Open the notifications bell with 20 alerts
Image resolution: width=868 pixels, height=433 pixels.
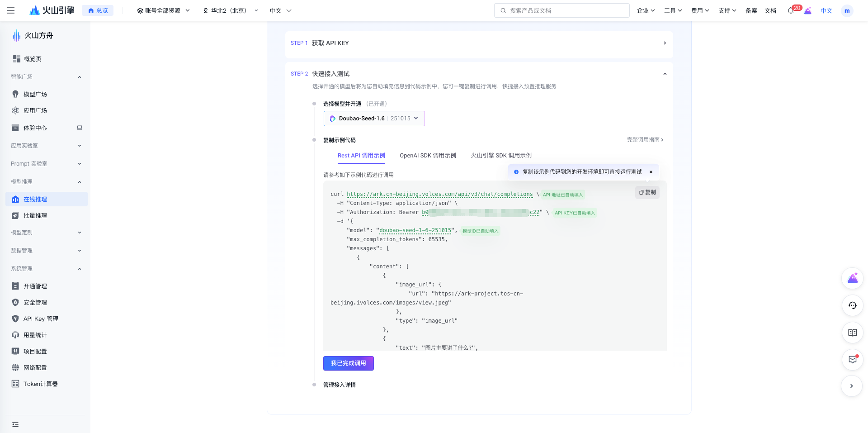[x=791, y=10]
